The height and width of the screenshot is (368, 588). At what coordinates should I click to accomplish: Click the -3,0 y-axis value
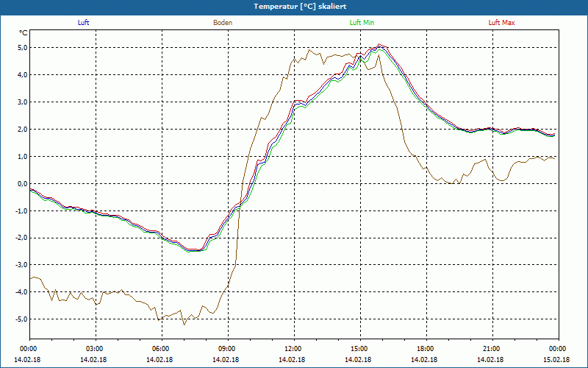coord(21,265)
